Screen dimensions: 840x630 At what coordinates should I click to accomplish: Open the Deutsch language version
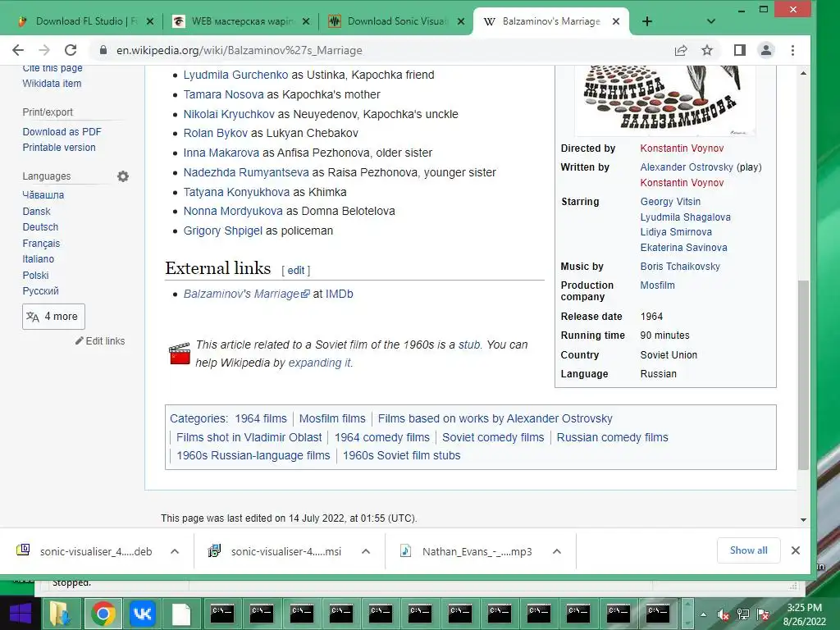click(40, 227)
